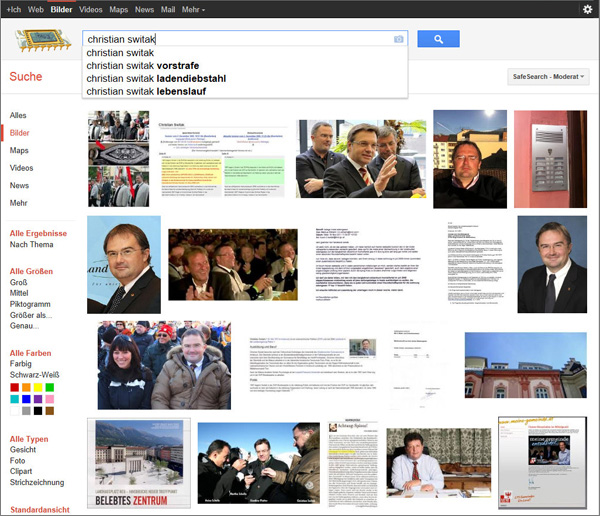Open the pink building facade image

coord(525,365)
